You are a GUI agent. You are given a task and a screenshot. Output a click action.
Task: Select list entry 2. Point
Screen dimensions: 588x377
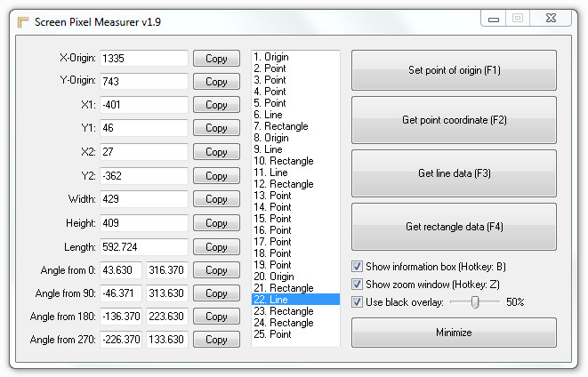pos(295,68)
